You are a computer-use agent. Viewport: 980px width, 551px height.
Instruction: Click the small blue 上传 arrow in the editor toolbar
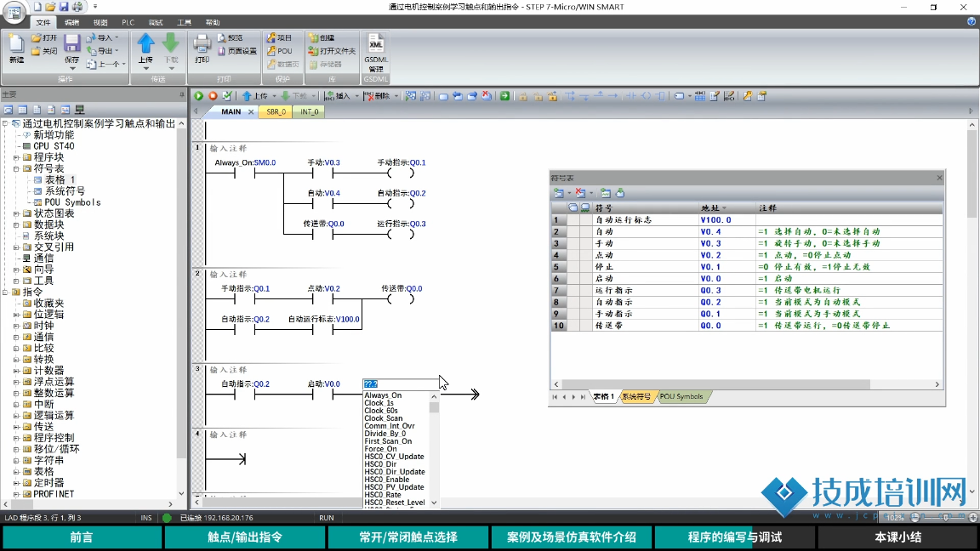tap(247, 95)
